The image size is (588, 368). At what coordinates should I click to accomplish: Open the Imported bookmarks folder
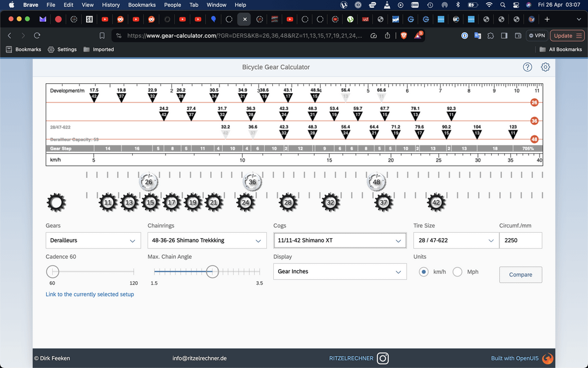click(x=99, y=49)
